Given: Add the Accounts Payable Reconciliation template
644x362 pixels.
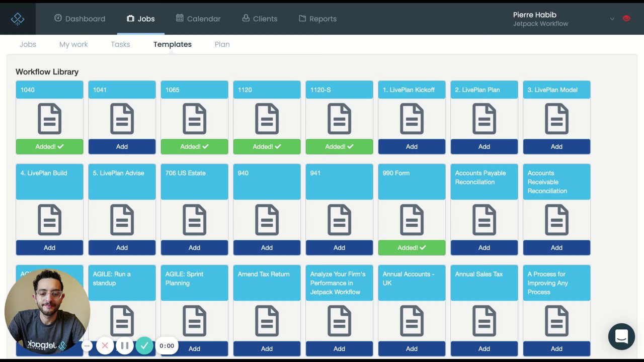Looking at the screenshot, I should 484,247.
